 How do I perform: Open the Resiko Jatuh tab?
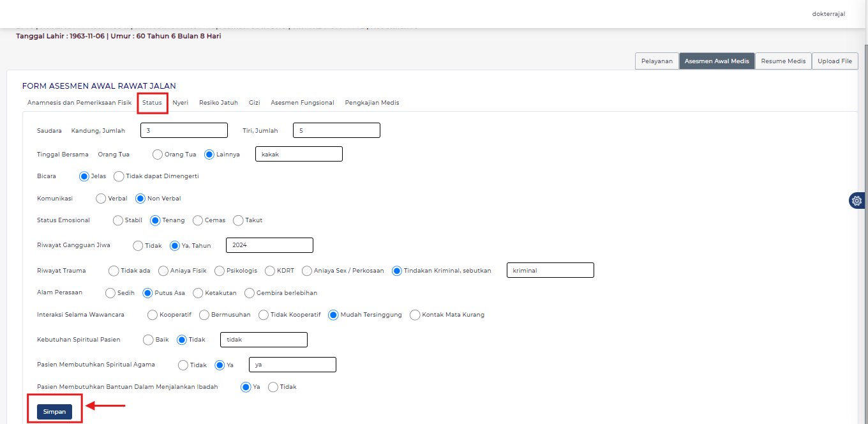coord(218,103)
